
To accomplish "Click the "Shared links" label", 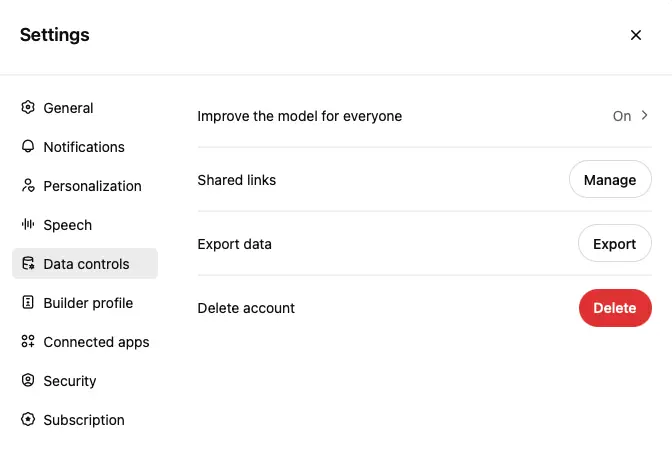I will (237, 180).
